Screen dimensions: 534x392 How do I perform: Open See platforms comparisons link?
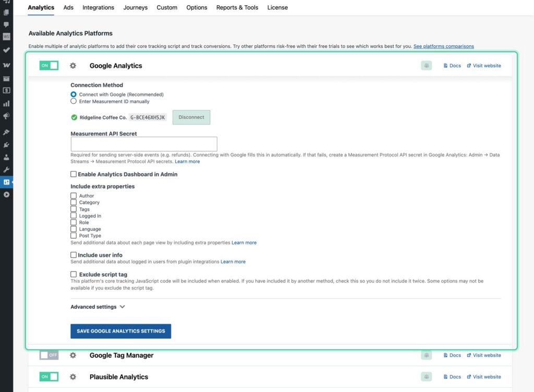tap(443, 46)
